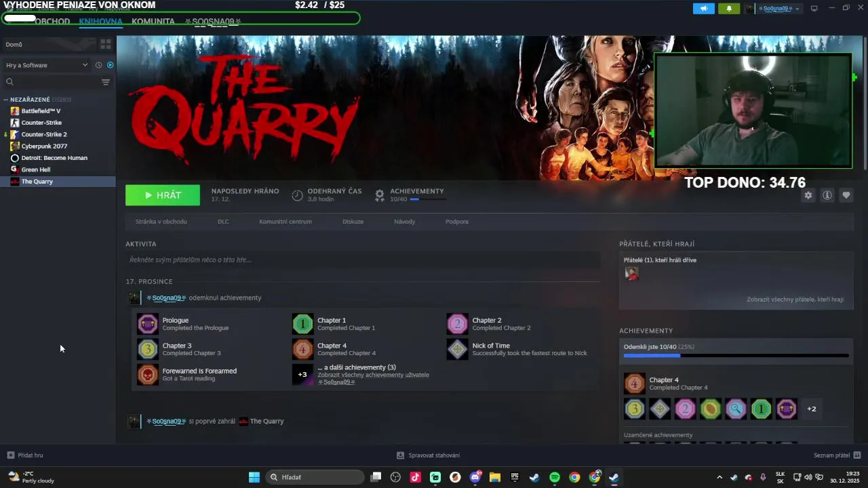Screen dimensions: 868x488
Task: Show hidden system tray icons chevron
Action: click(x=719, y=477)
